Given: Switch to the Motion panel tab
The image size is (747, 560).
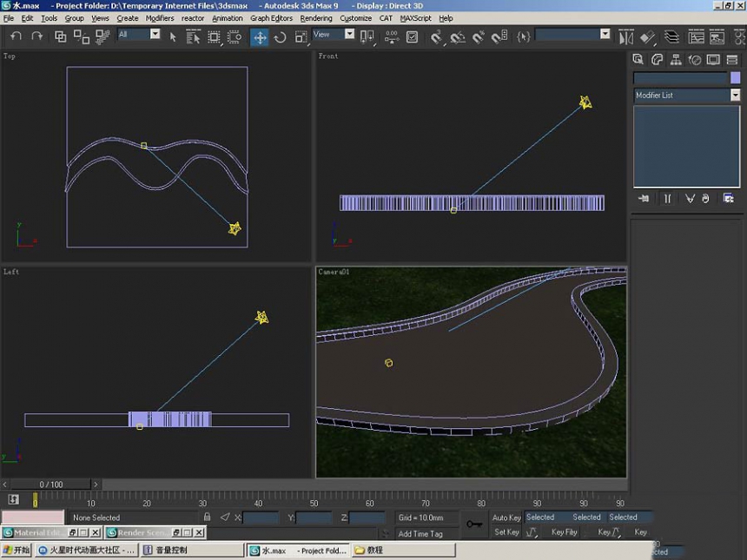Looking at the screenshot, I should click(x=695, y=60).
